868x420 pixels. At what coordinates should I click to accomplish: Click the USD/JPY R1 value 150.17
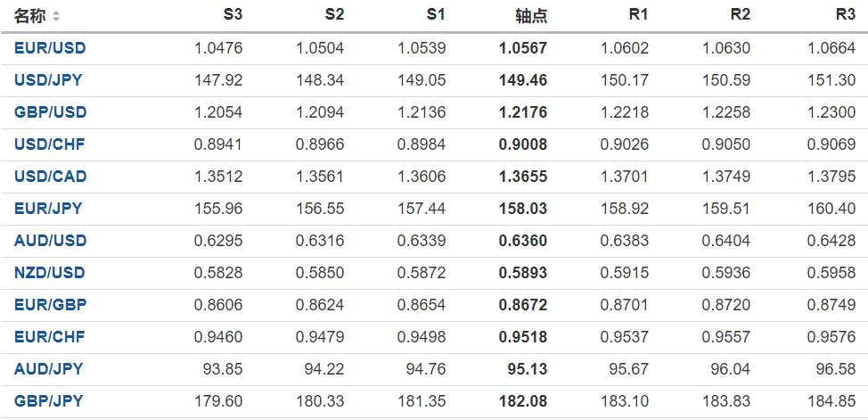click(x=626, y=80)
